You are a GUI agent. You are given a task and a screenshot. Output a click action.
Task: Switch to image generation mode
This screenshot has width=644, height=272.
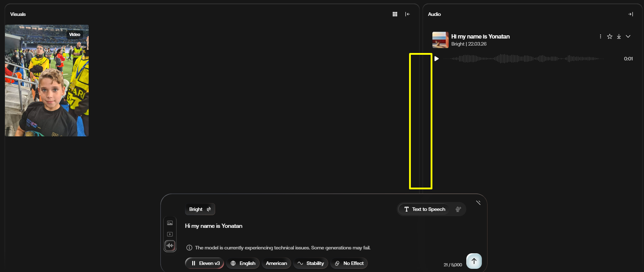tap(170, 223)
